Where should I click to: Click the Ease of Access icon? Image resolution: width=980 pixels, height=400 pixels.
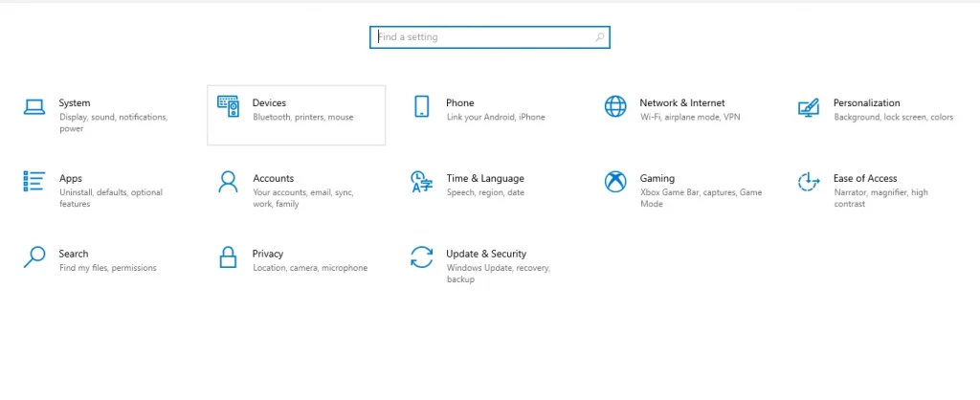pos(809,182)
